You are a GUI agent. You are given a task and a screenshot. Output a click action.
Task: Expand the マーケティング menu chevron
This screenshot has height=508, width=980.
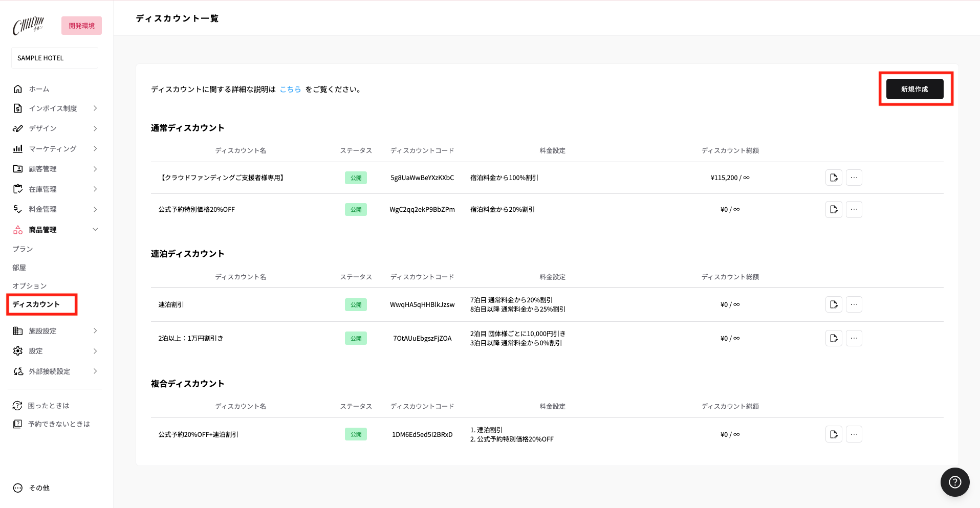tap(95, 149)
